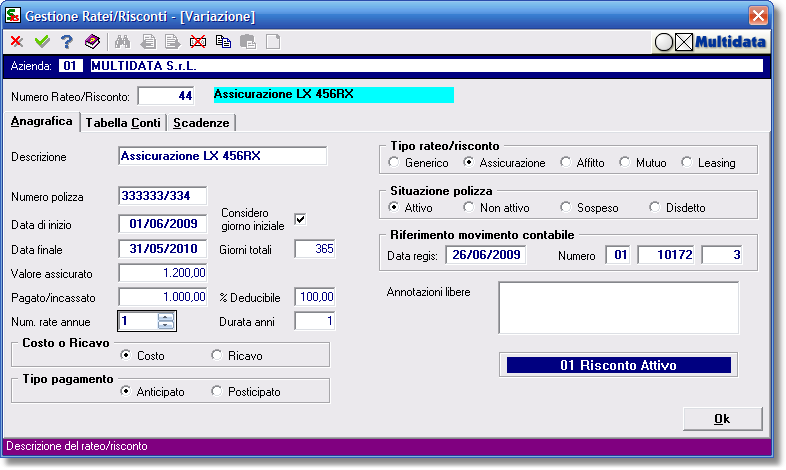Close the Gestione Ratei/Risconti window
Image resolution: width=786 pixels, height=470 pixels.
758,16
